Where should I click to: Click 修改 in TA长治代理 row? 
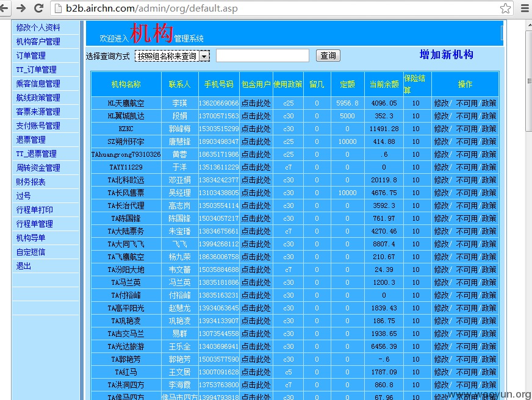pos(442,205)
